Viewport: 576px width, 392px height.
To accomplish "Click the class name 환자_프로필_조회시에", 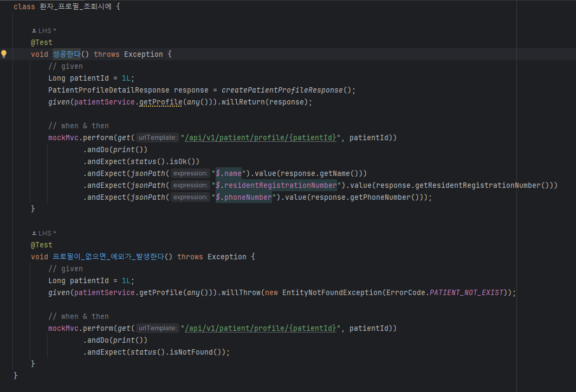I will point(76,6).
